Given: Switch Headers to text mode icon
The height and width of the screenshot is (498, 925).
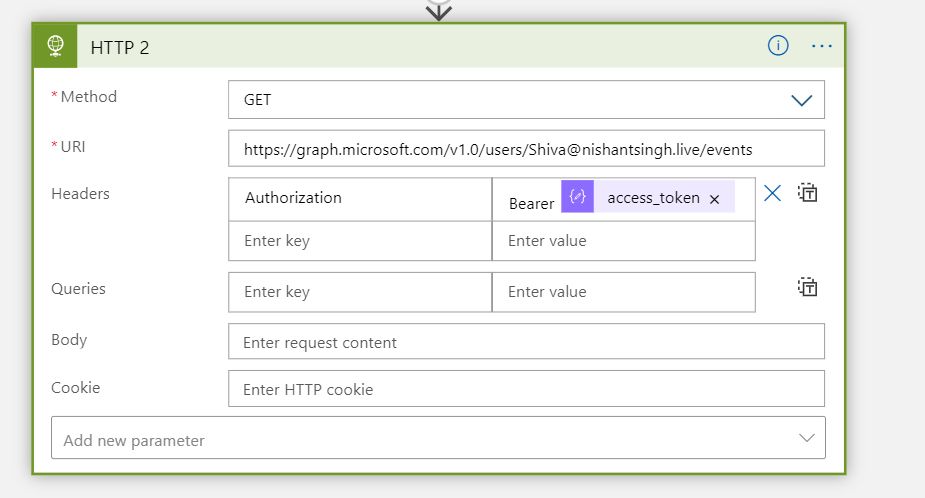Looking at the screenshot, I should click(807, 192).
